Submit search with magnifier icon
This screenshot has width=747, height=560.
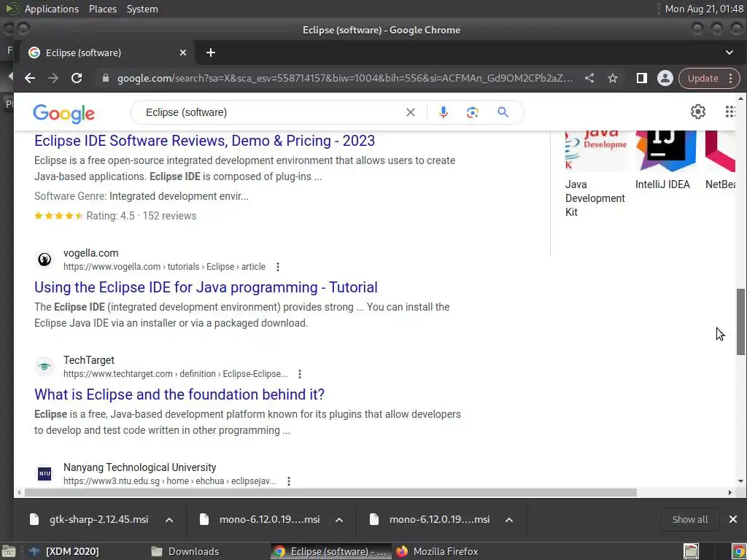(x=503, y=112)
